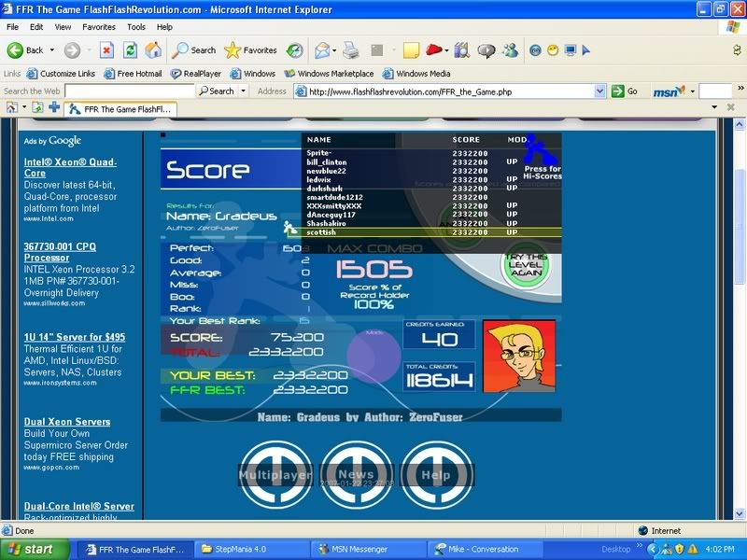Expand the address bar URL dropdown

[x=600, y=91]
